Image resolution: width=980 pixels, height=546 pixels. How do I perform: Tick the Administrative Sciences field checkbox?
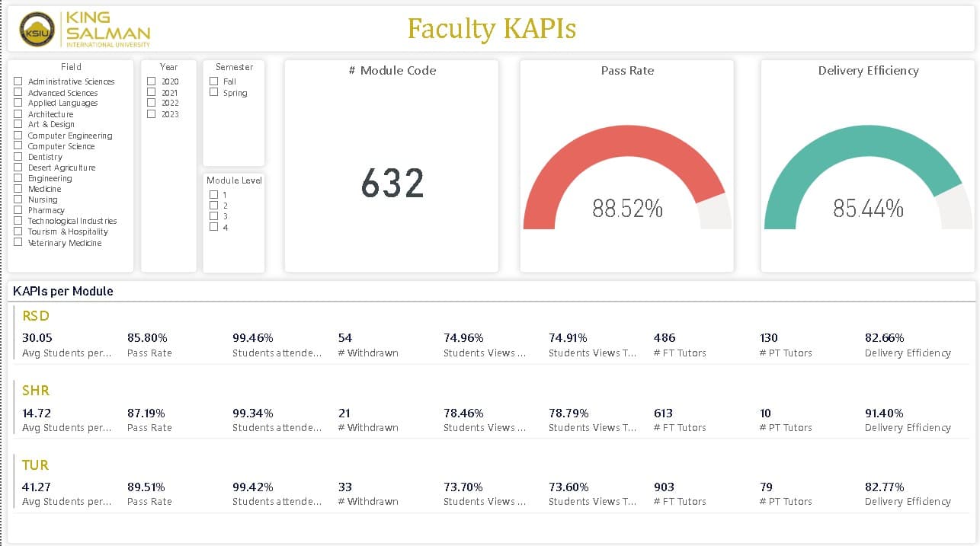tap(18, 81)
